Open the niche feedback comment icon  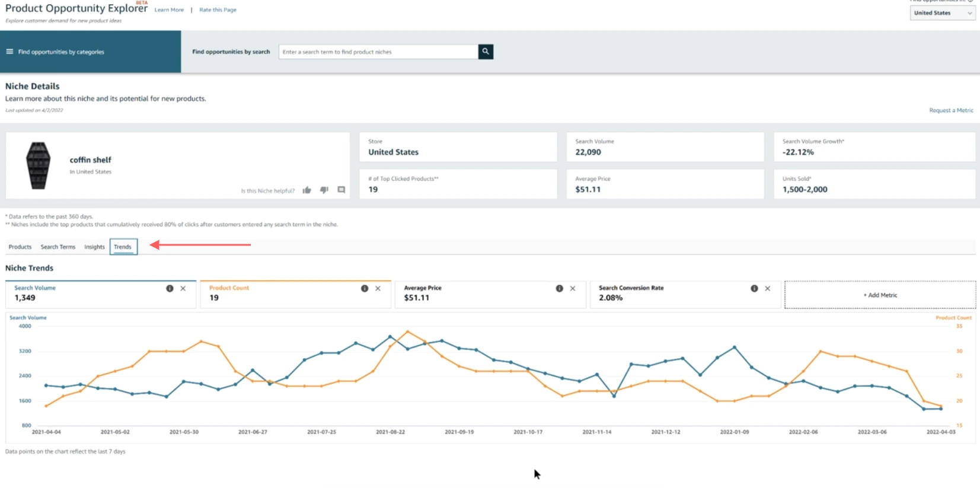tap(341, 190)
